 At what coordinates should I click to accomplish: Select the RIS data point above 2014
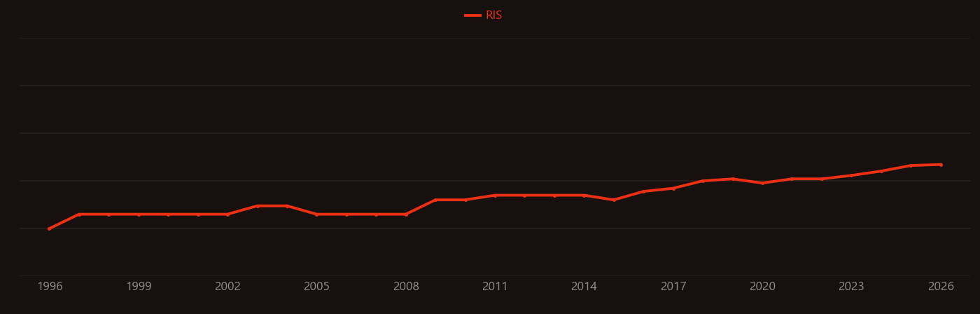584,196
